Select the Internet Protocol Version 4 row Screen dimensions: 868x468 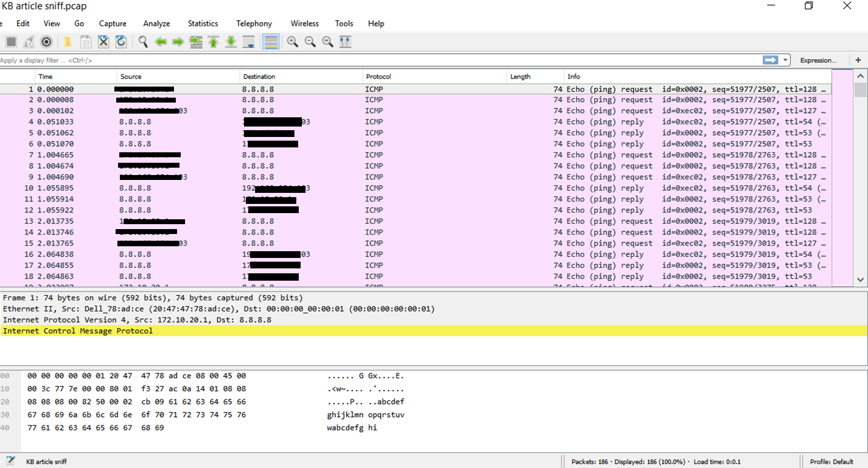pyautogui.click(x=434, y=320)
